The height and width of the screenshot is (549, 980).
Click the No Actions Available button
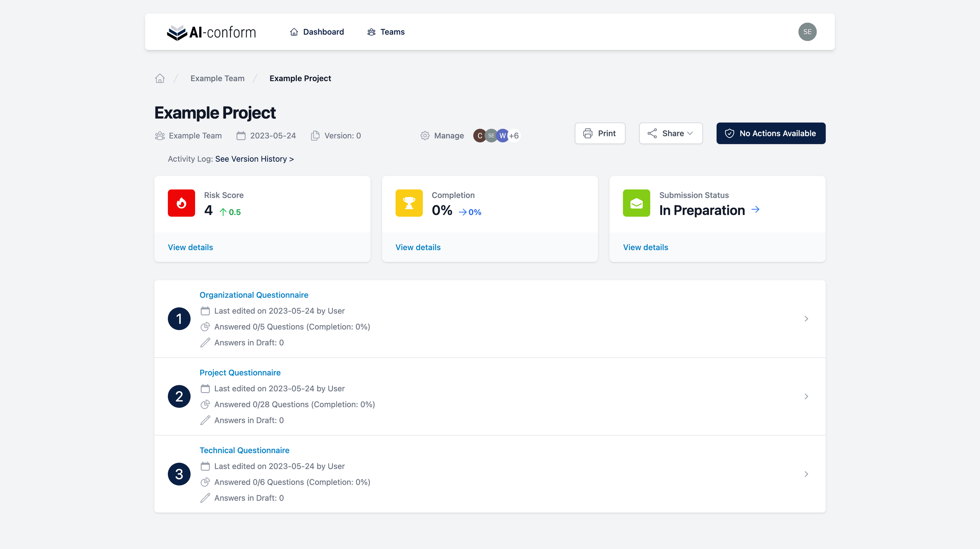tap(771, 133)
